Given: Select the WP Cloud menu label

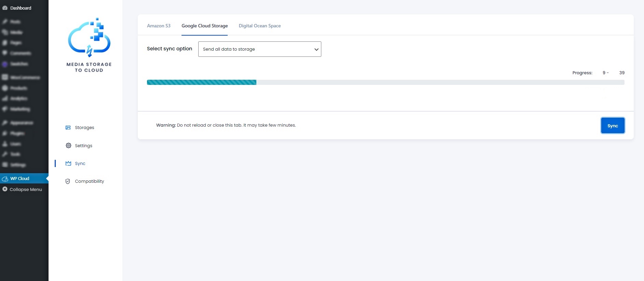Looking at the screenshot, I should 20,179.
